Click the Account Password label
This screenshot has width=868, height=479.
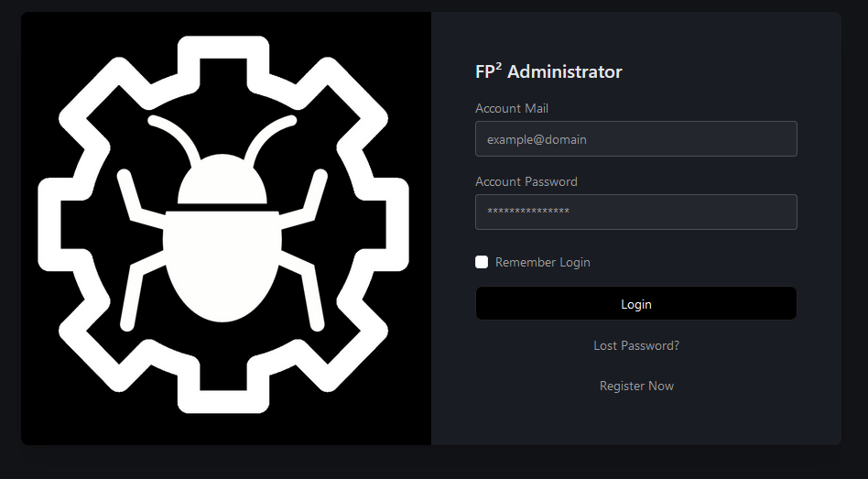pyautogui.click(x=526, y=181)
